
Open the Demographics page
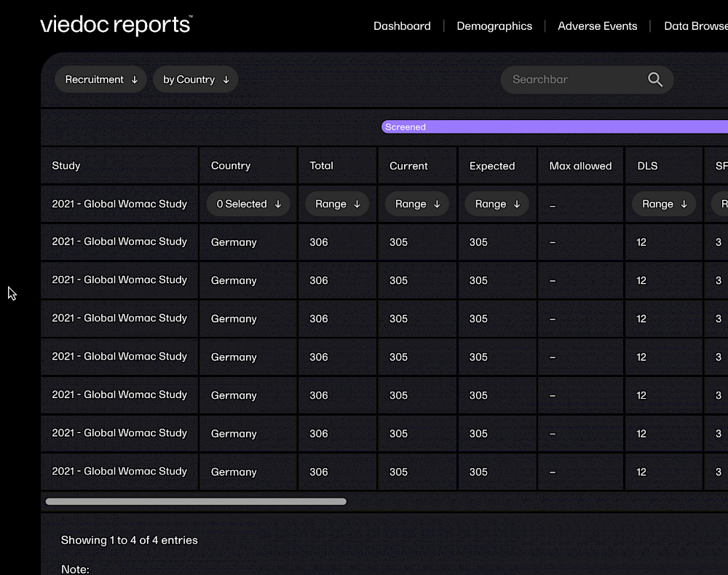(494, 26)
